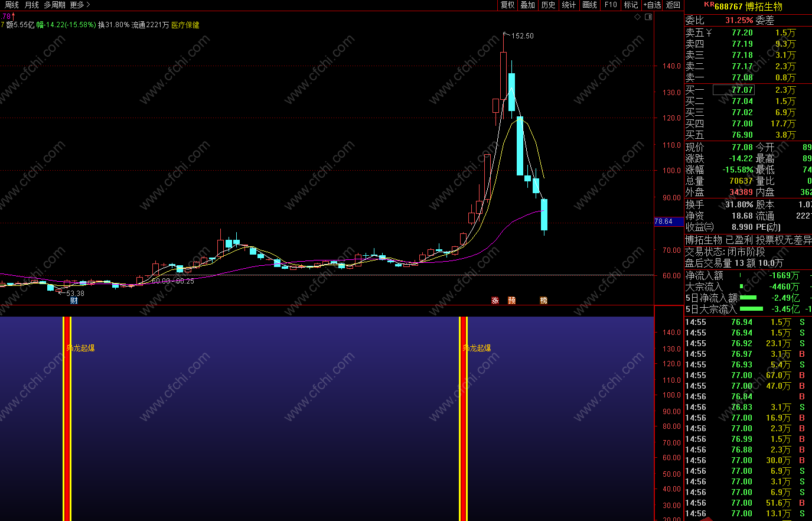Click the 榜 ranking marker below the chart
The image size is (812, 521).
pyautogui.click(x=543, y=300)
